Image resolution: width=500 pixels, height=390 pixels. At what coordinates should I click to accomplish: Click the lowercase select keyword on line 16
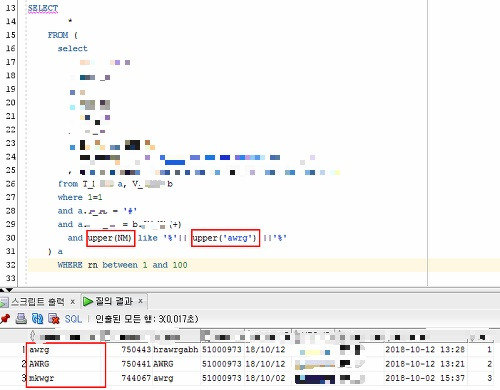[73, 49]
